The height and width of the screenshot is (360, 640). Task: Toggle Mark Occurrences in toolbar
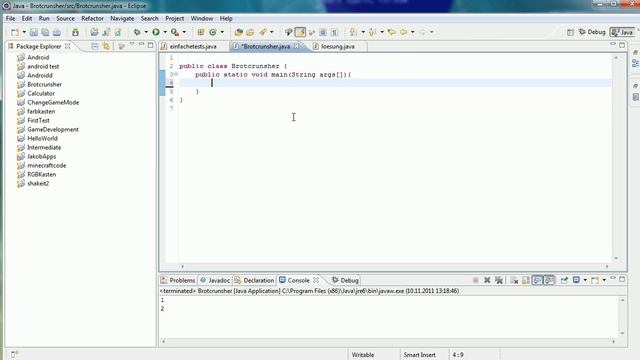pyautogui.click(x=300, y=32)
